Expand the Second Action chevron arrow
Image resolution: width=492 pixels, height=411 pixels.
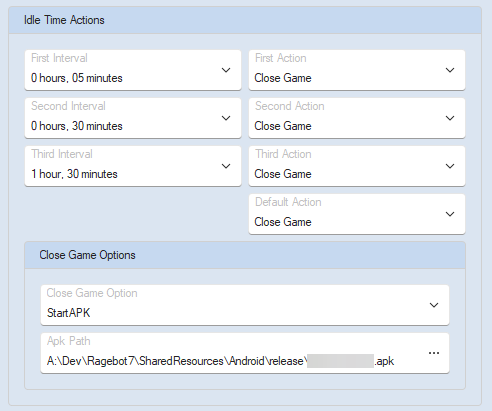click(450, 118)
